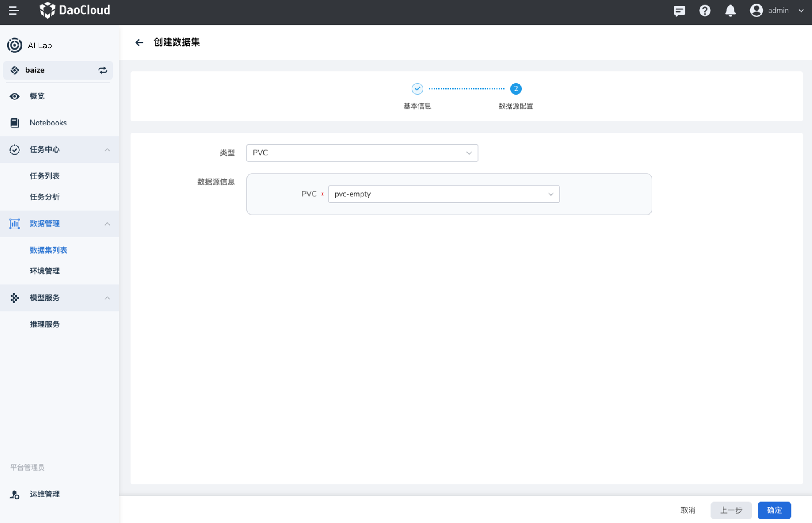Open the 类型 PVC dropdown
The image size is (812, 523).
(362, 153)
